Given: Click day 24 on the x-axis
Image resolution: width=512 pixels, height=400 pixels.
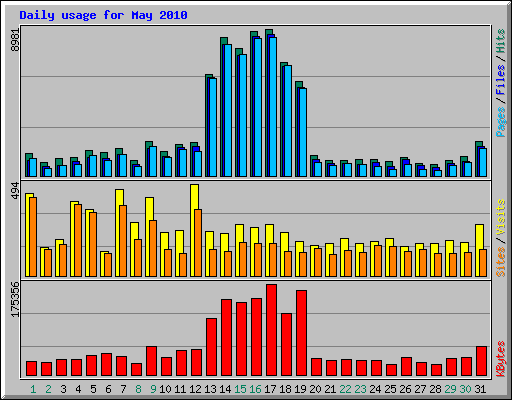Looking at the screenshot, I should tap(375, 389).
